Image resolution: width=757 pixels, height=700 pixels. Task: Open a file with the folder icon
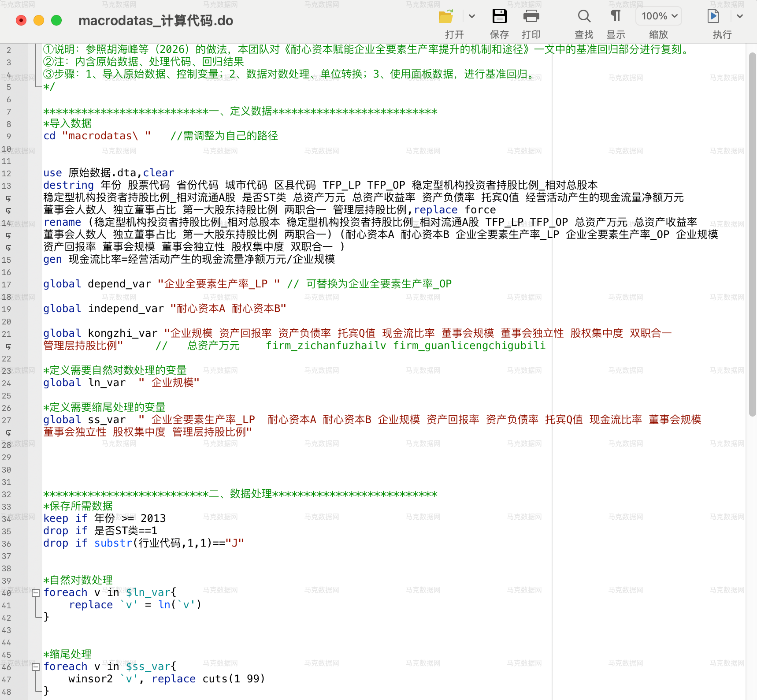(x=446, y=17)
